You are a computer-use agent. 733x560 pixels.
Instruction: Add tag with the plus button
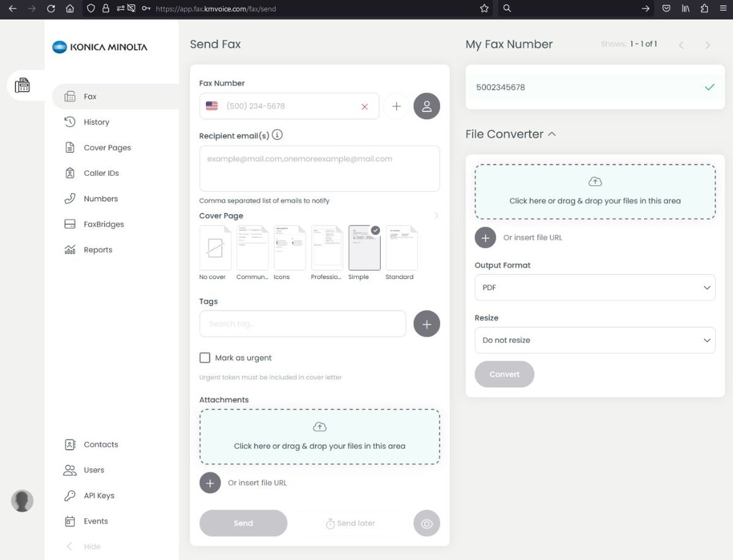[x=427, y=324]
